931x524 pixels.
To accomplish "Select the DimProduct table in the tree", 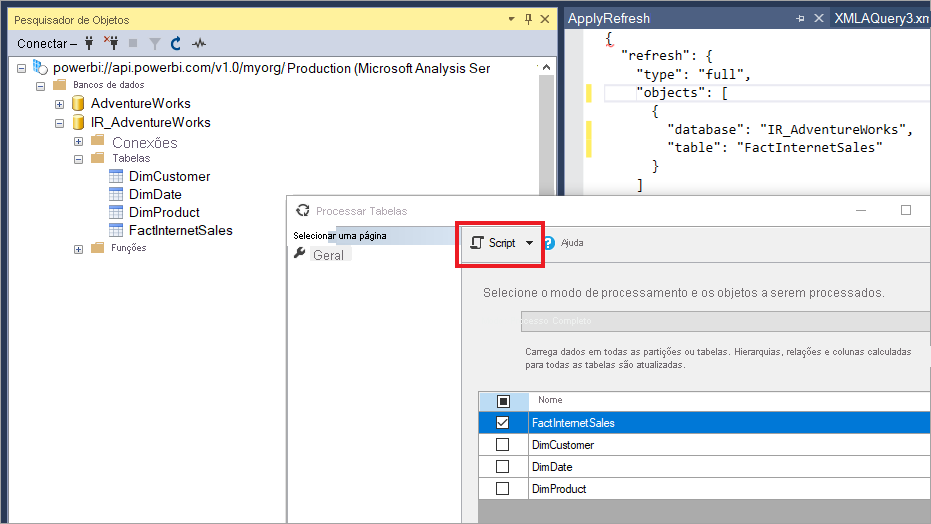I will tap(164, 212).
